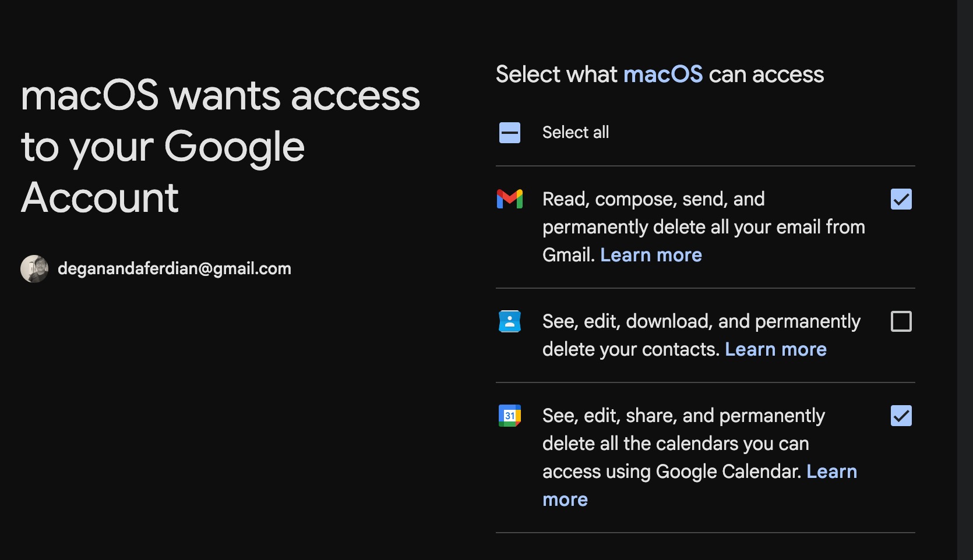Click the Select all label text

click(x=576, y=133)
